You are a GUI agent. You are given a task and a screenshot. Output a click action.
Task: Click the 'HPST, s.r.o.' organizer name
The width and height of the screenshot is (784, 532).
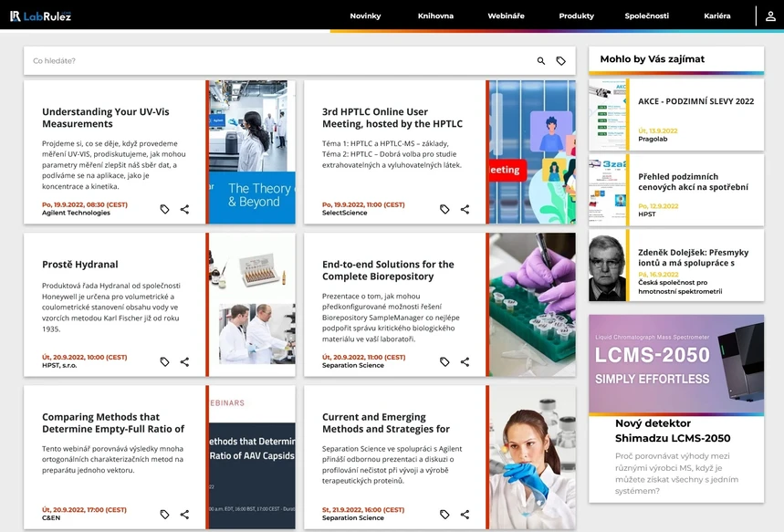tap(59, 366)
